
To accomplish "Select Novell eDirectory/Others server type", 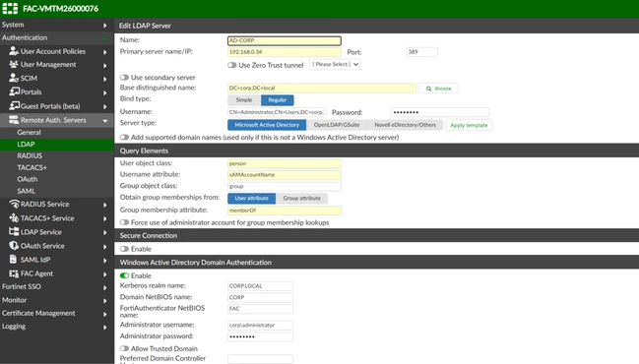I will point(405,125).
